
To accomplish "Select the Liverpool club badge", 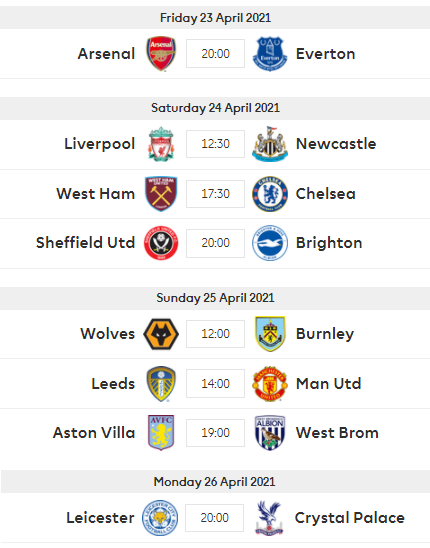I will [x=161, y=144].
